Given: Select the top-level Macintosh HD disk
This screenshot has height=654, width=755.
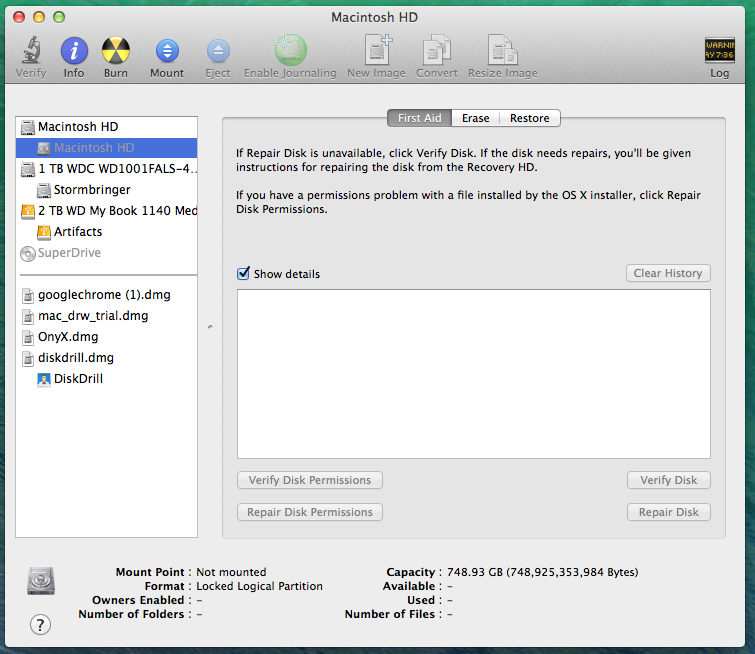Looking at the screenshot, I should [x=106, y=127].
